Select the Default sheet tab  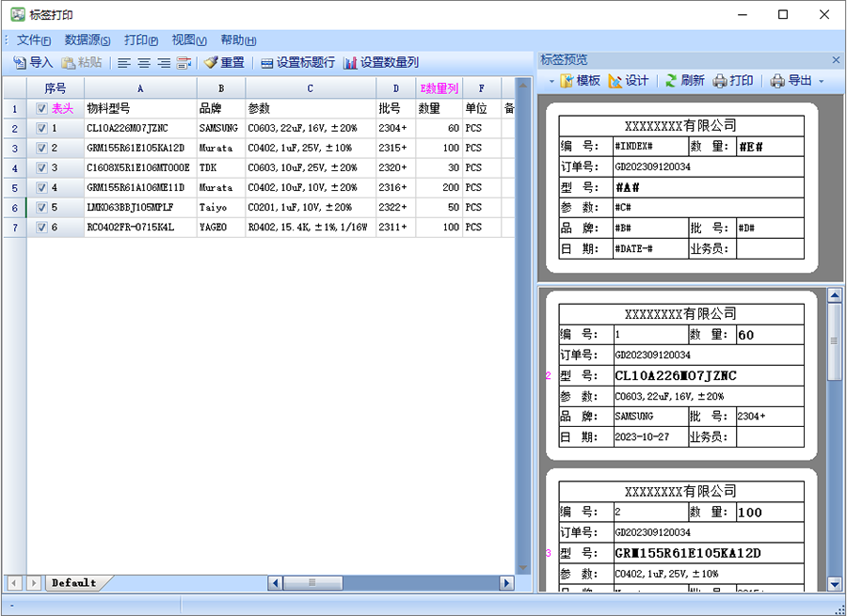[73, 583]
